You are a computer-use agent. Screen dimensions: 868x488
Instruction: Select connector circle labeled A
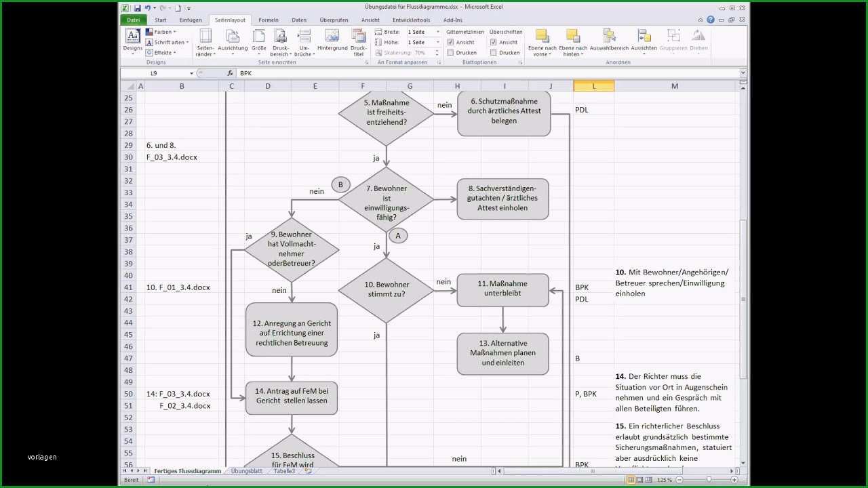[x=398, y=236]
